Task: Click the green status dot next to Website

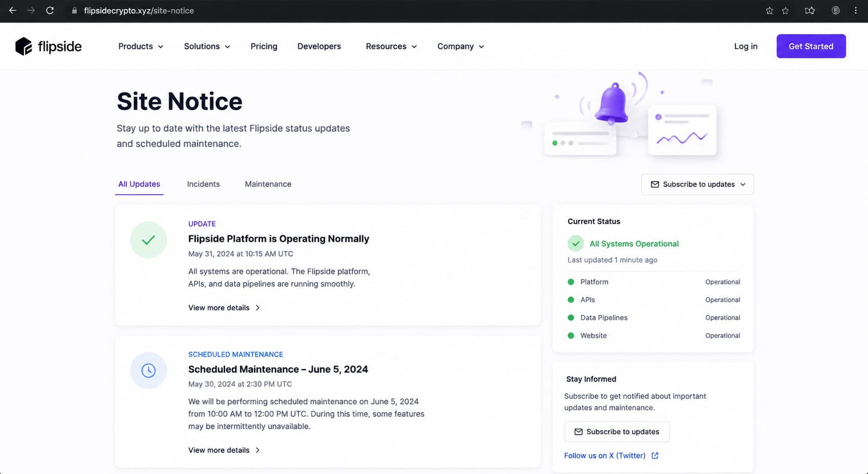Action: [571, 335]
